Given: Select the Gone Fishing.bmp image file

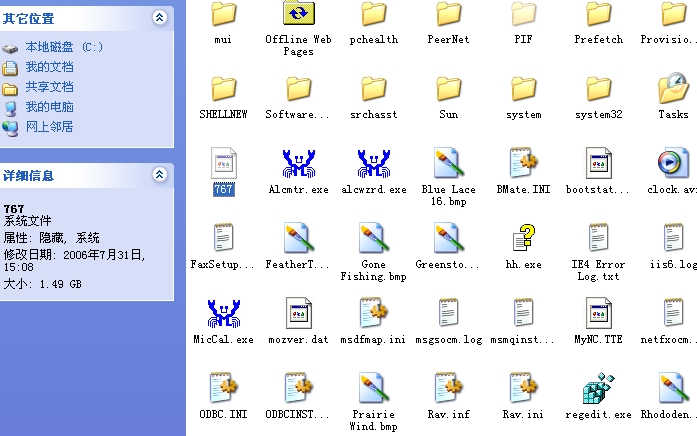Looking at the screenshot, I should tap(373, 239).
